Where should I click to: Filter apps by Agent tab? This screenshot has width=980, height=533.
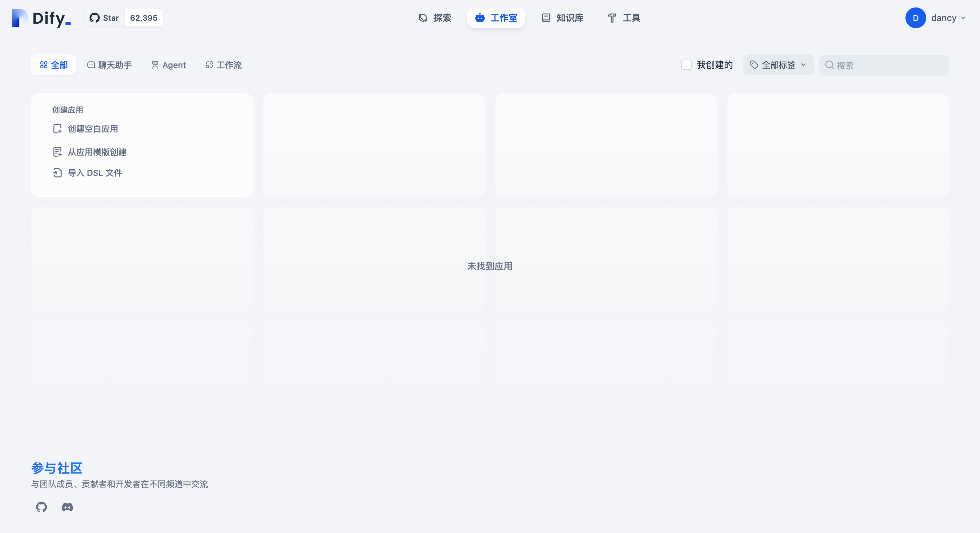pos(169,65)
